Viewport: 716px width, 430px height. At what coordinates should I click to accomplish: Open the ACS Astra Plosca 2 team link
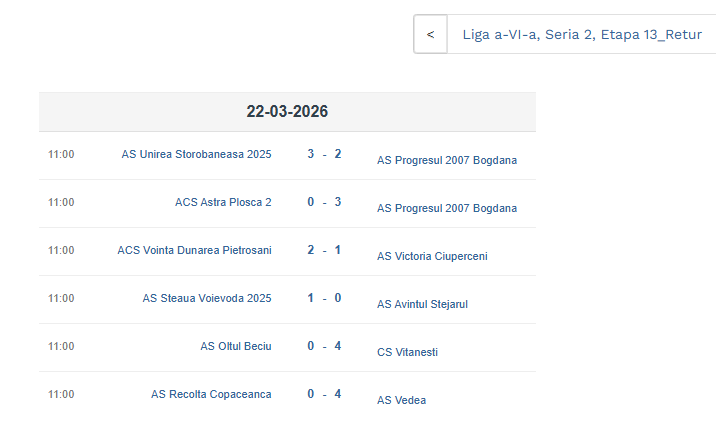(223, 202)
